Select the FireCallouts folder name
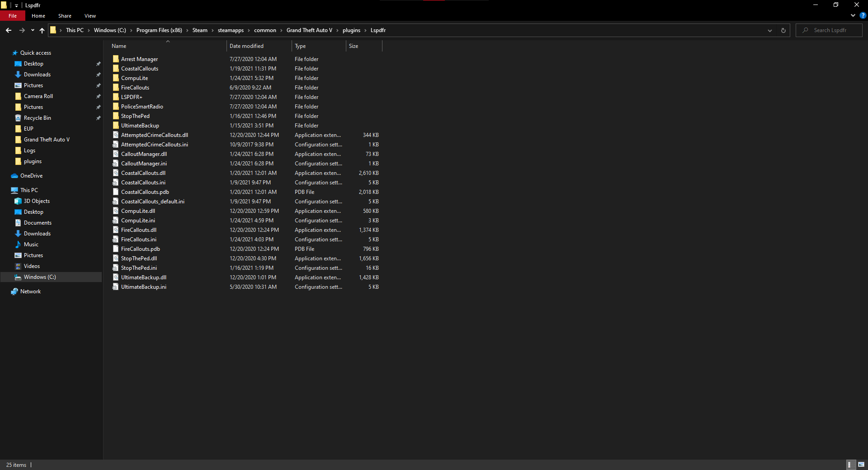 [x=135, y=88]
